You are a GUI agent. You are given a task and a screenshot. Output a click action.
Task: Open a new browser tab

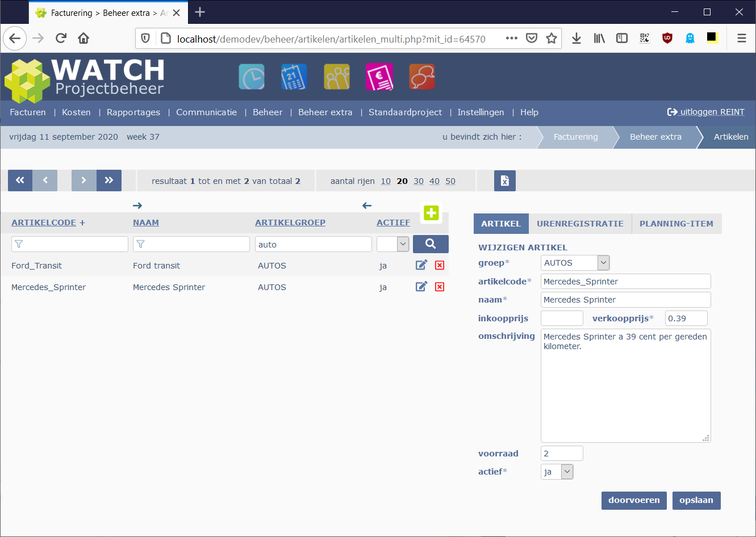coord(200,12)
